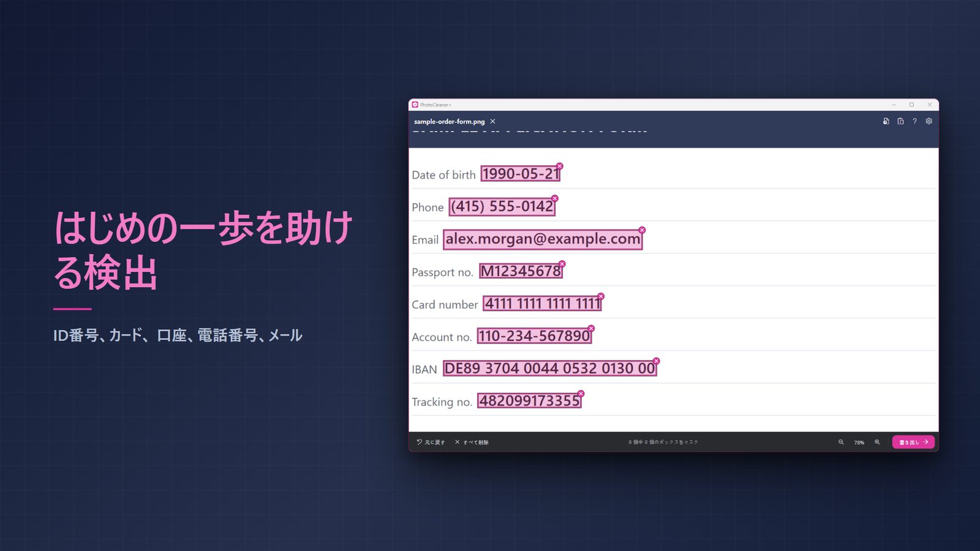The width and height of the screenshot is (980, 551).
Task: Click the paste from clipboard icon
Action: [x=900, y=121]
